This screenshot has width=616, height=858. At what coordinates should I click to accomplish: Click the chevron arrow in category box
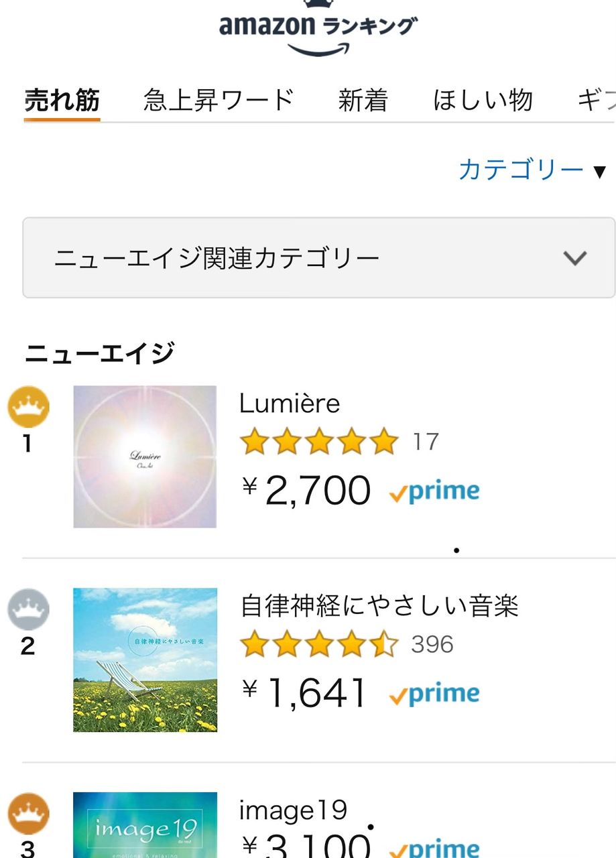coord(575,258)
